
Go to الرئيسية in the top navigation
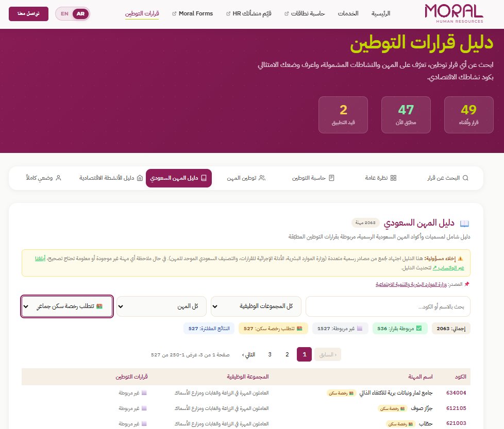[380, 13]
